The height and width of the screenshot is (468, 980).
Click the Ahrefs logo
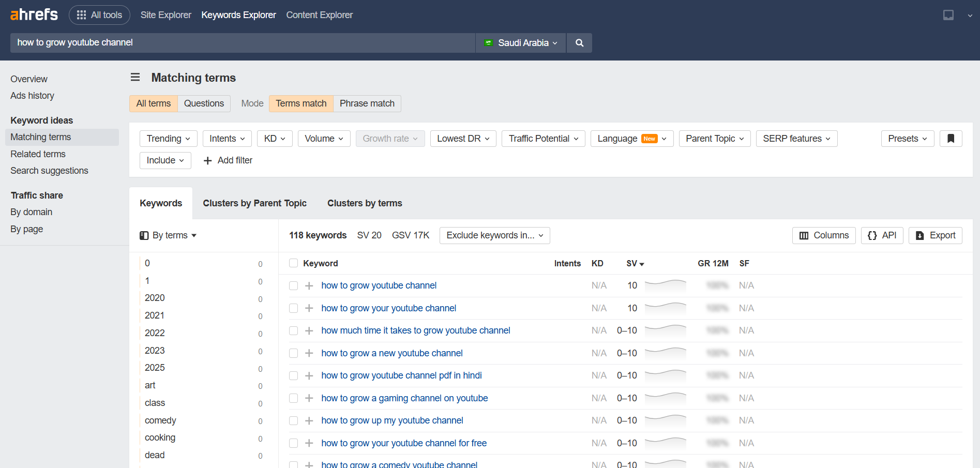(34, 14)
